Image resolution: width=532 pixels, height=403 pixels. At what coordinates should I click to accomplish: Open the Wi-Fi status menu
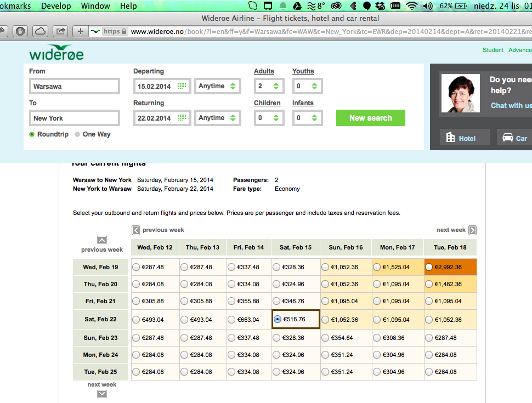[411, 6]
